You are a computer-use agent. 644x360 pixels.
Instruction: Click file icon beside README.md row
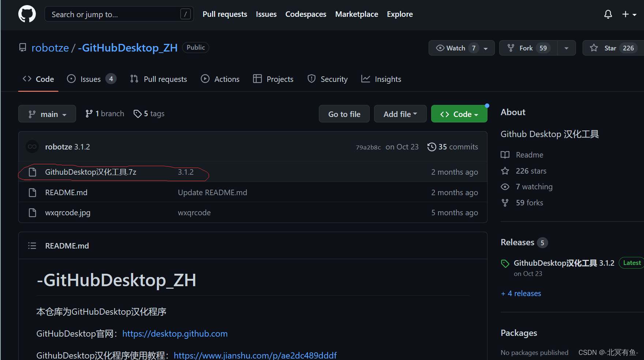[33, 193]
